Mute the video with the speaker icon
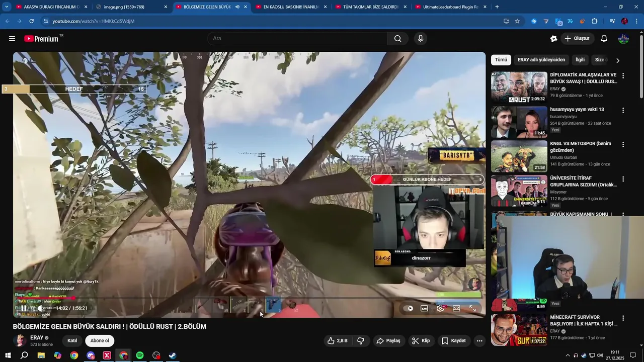 pos(41,308)
